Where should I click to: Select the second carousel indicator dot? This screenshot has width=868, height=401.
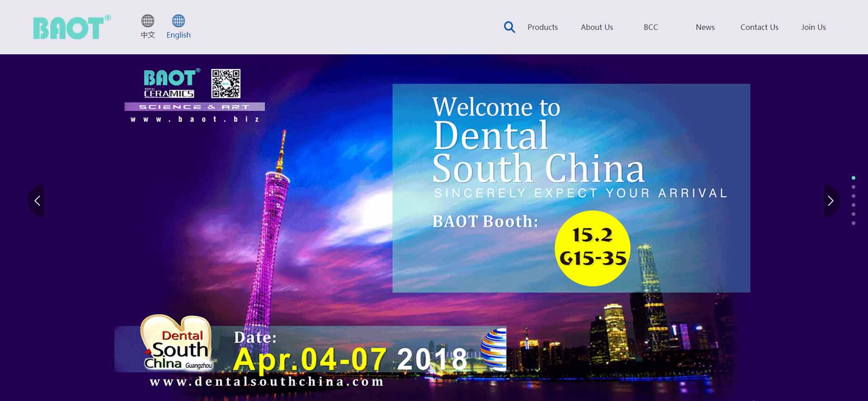pos(853,187)
